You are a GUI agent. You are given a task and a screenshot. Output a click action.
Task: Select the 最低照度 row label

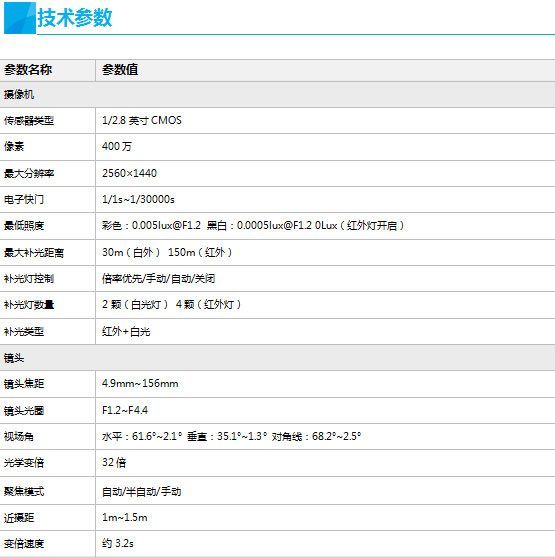tap(24, 226)
